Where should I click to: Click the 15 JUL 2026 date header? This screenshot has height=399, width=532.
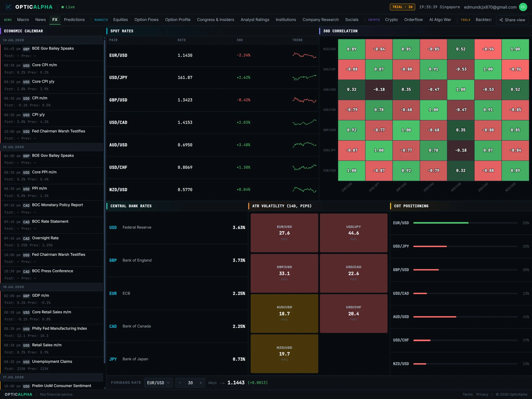[x=52, y=147]
